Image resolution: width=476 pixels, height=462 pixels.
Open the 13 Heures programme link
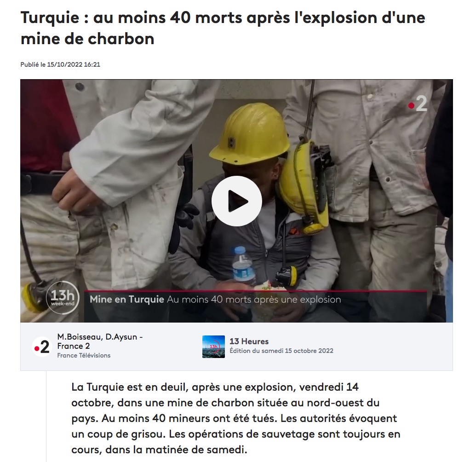[249, 341]
